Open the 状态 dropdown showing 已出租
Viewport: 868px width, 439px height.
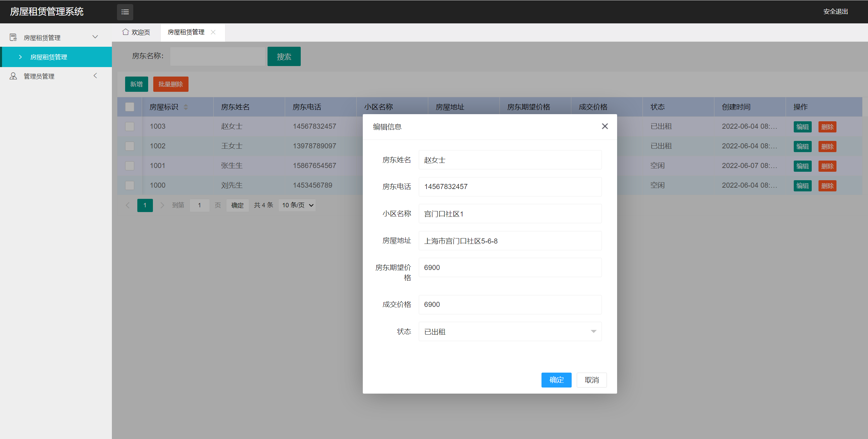[510, 332]
